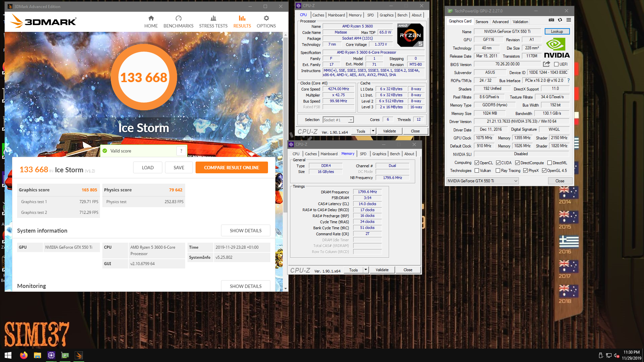644x362 pixels.
Task: Export the BIOS with the share arrow icon
Action: tap(546, 64)
